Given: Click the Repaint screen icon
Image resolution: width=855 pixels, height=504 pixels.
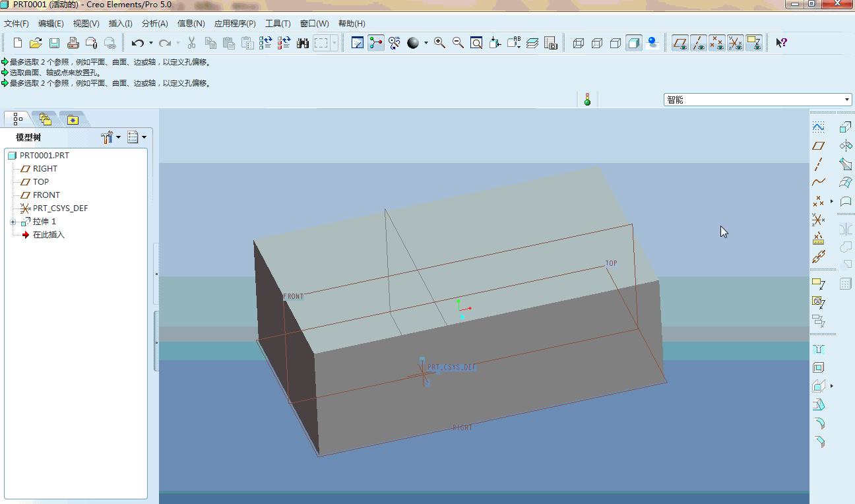Looking at the screenshot, I should coord(358,43).
